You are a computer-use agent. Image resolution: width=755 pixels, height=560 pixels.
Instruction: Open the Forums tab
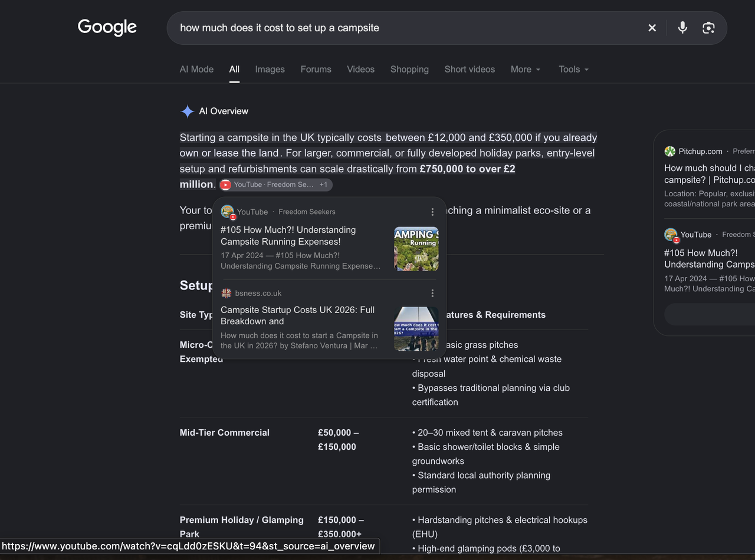pos(316,69)
